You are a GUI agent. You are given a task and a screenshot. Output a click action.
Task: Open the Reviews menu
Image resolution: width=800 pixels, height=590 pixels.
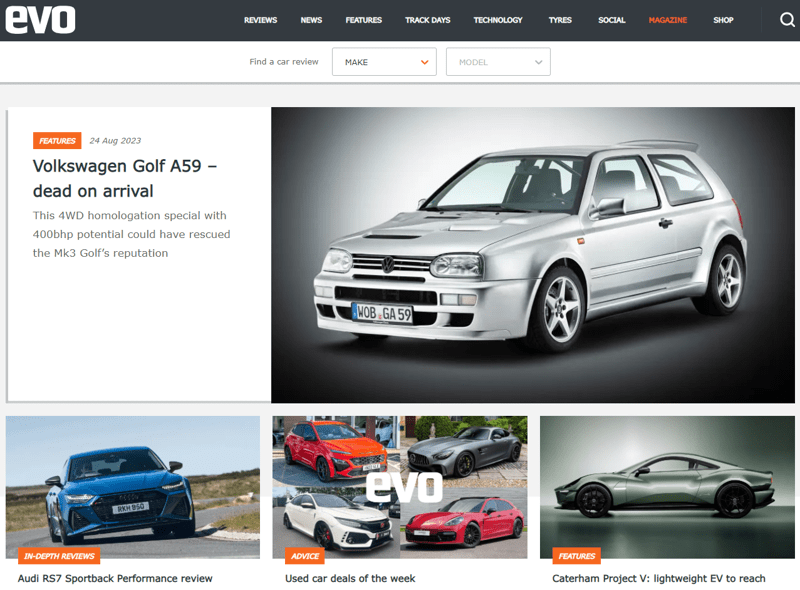click(260, 20)
